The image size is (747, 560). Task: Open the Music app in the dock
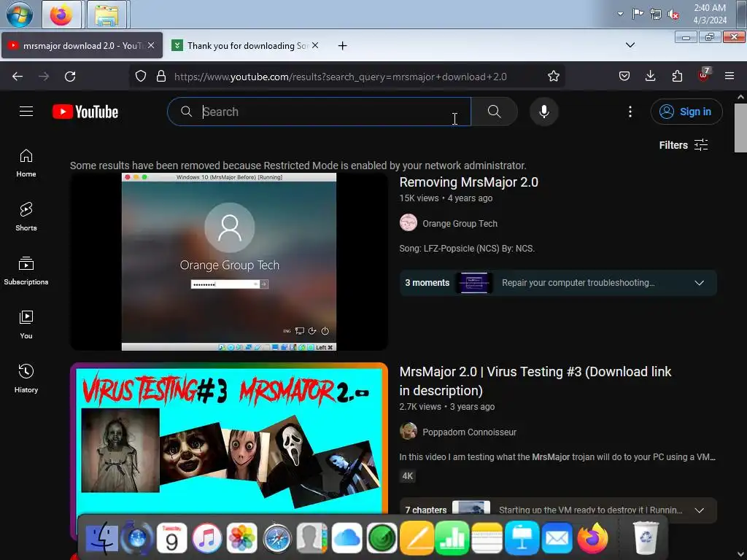206,538
